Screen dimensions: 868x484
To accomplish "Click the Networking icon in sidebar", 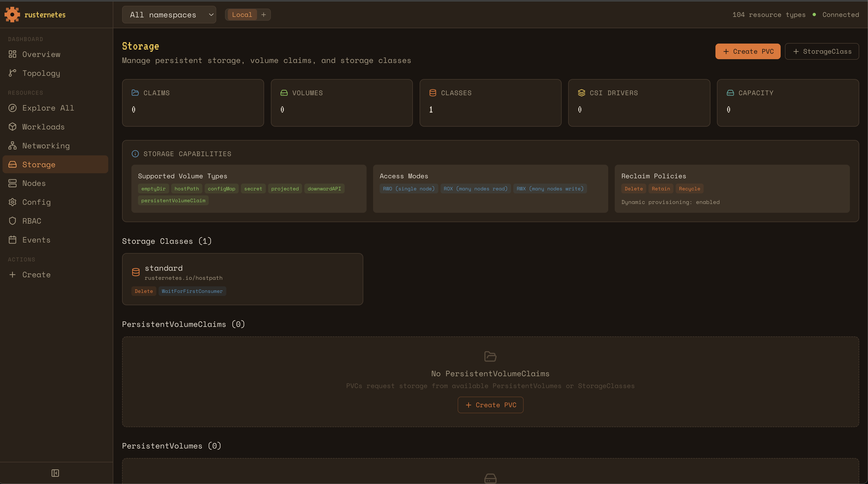I will pyautogui.click(x=13, y=146).
